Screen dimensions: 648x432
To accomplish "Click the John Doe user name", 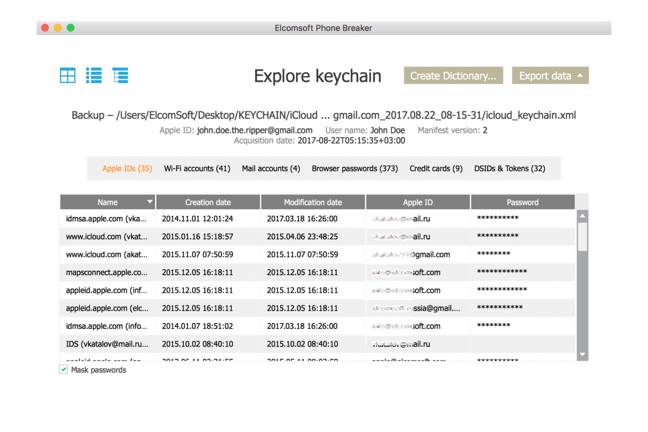I will (x=388, y=130).
